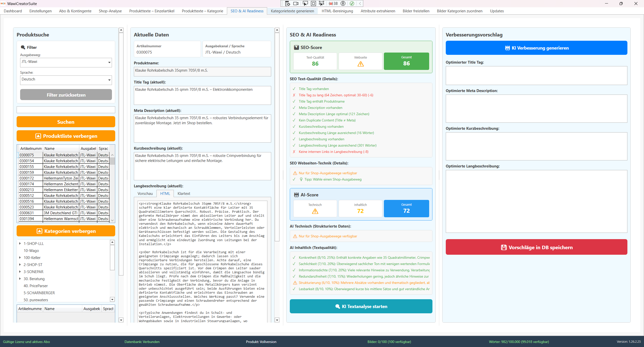The image size is (644, 347).
Task: Go to Shop-Analyse tab
Action: [x=110, y=11]
